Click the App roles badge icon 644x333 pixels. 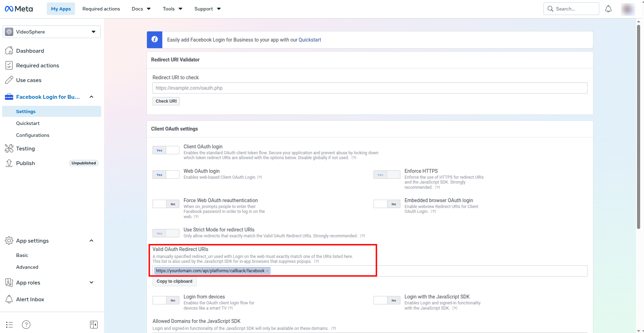[x=9, y=282]
